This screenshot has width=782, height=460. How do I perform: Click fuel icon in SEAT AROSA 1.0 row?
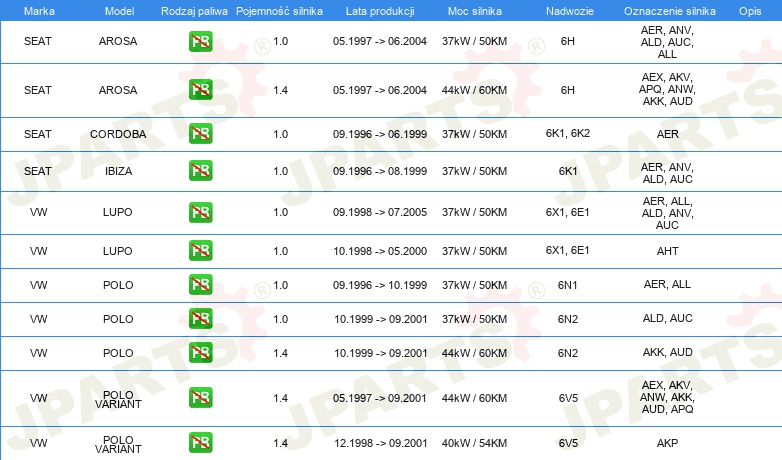pos(200,41)
